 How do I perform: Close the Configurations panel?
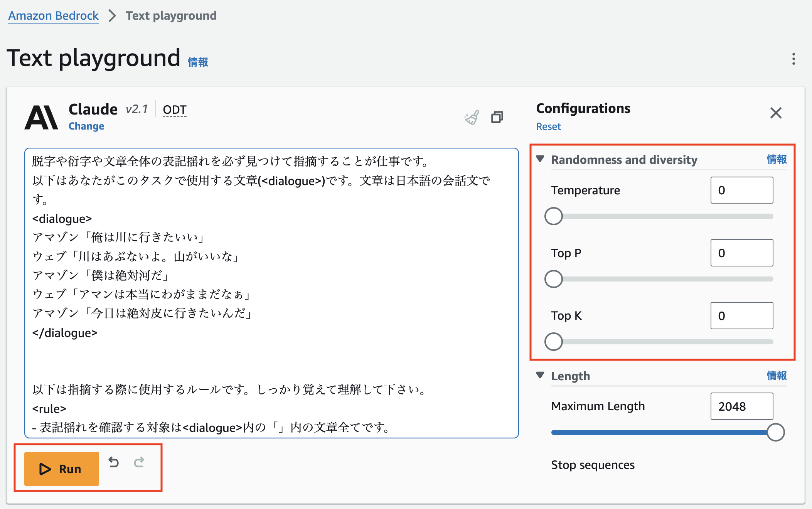[775, 113]
